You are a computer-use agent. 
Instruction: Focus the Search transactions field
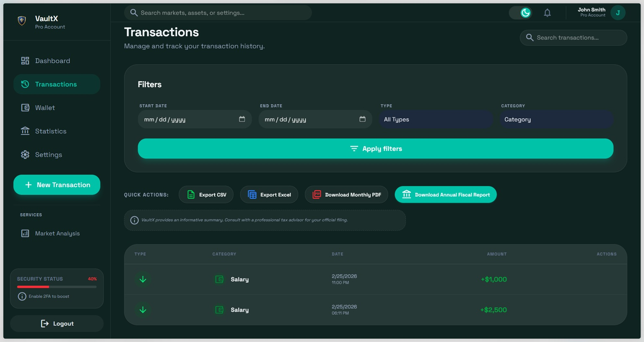(574, 38)
